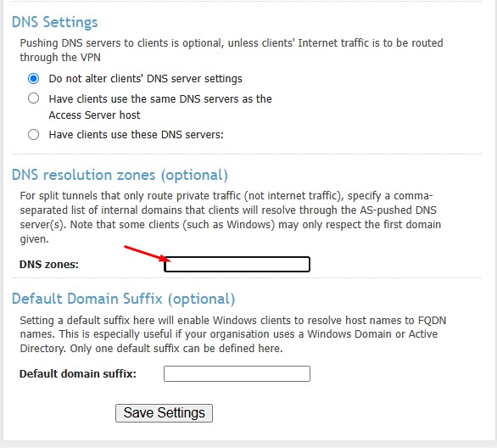
Task: Click the "Do not alter clients' DNS server settings" label text
Action: coord(146,79)
